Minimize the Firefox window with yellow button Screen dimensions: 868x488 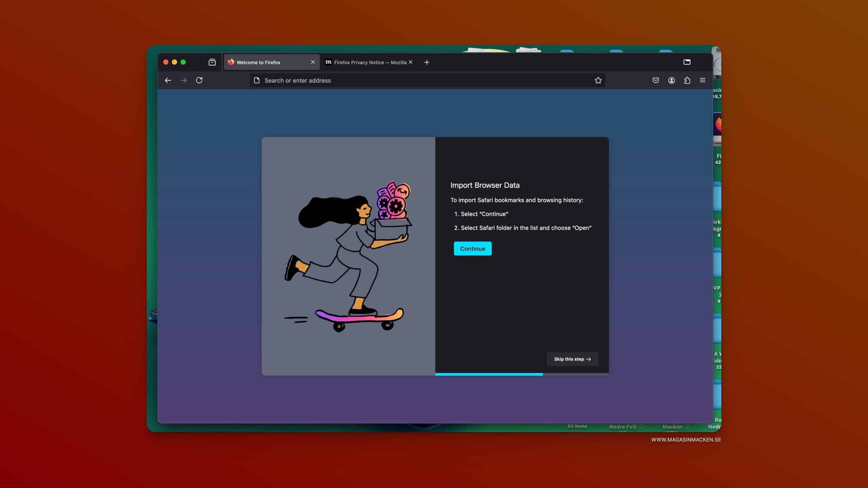point(175,62)
